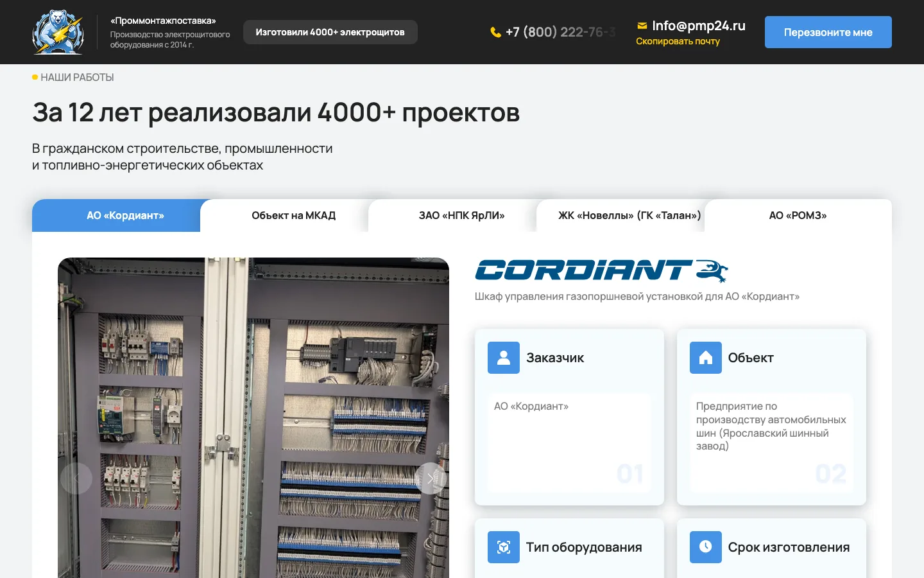Image resolution: width=924 pixels, height=578 pixels.
Task: Call the +7 (800) 222-76 phone number
Action: point(560,32)
